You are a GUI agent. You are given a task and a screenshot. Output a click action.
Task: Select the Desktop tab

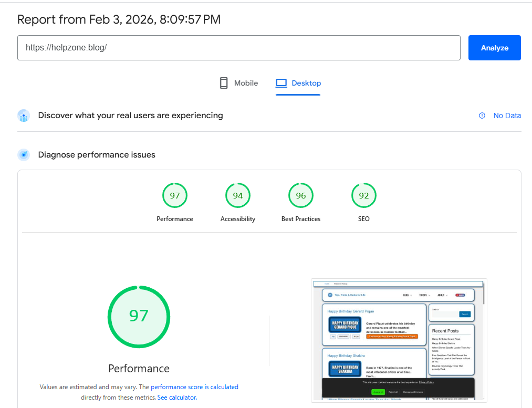298,83
